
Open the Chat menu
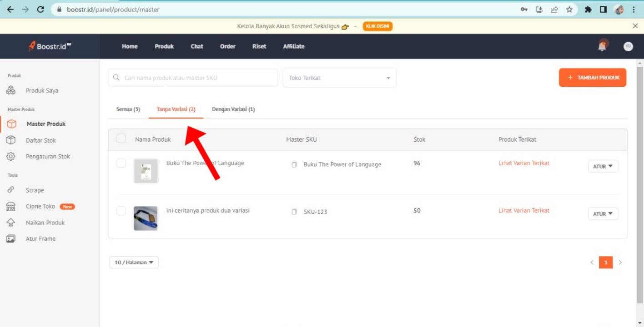(197, 46)
